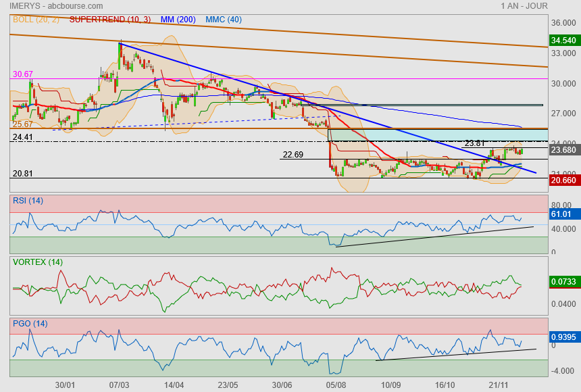The width and height of the screenshot is (581, 392).
Task: Select the red 20.660 supertrend price tag
Action: (563, 180)
